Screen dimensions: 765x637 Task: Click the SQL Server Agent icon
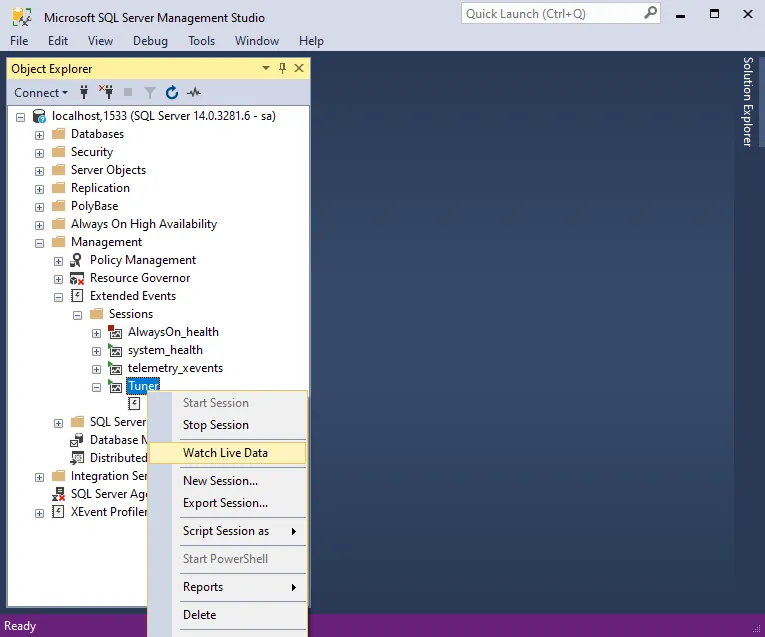click(x=59, y=494)
